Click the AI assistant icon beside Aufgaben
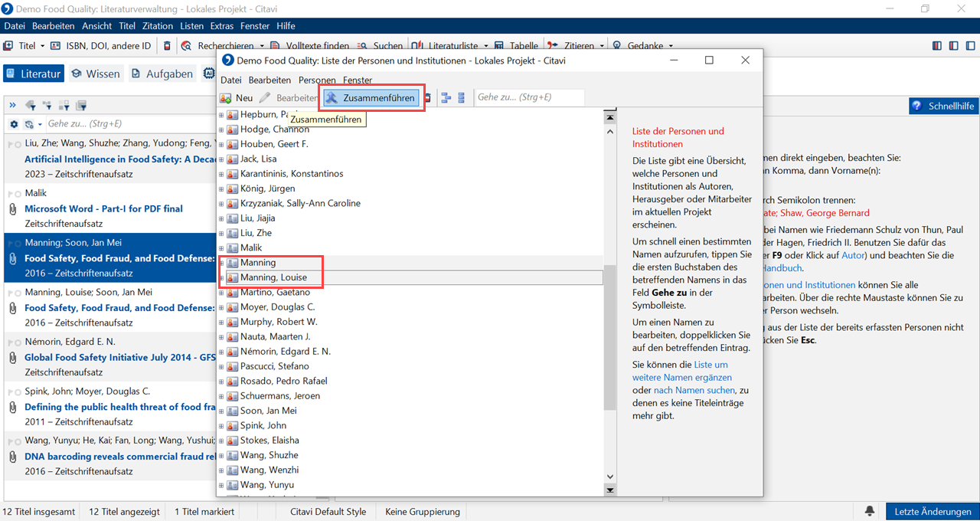 pos(209,74)
